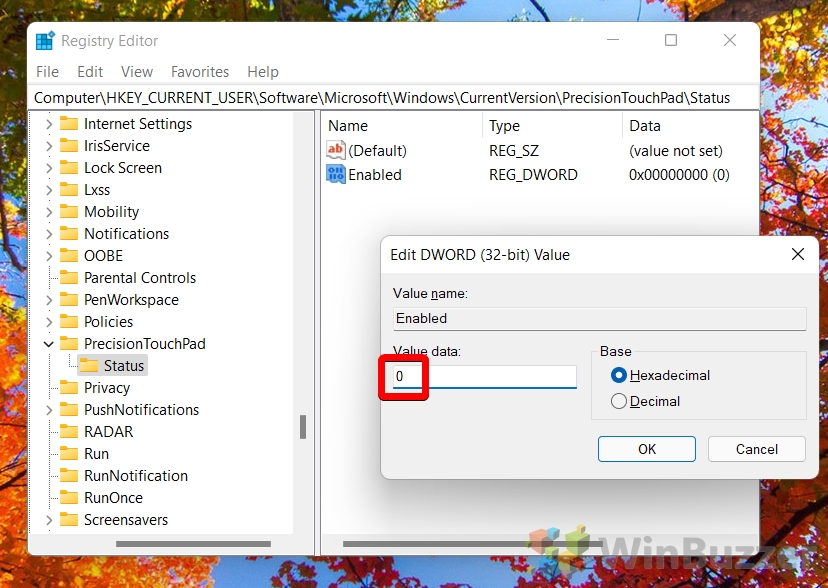Expand the Notifications key
828x588 pixels.
point(49,234)
